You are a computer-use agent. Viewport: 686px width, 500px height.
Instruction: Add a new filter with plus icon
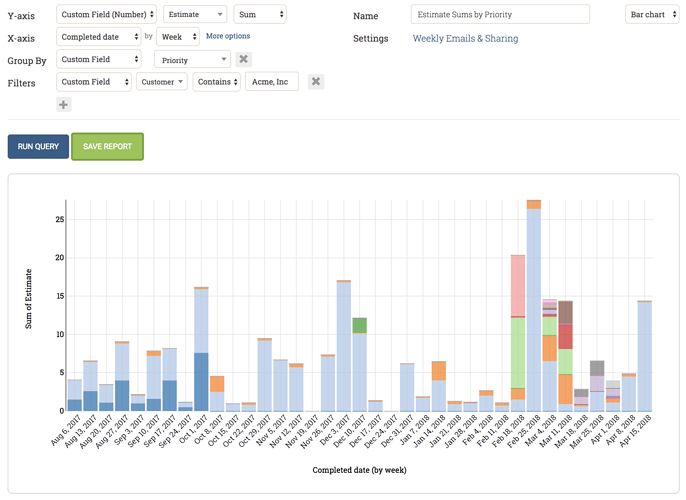pos(64,105)
